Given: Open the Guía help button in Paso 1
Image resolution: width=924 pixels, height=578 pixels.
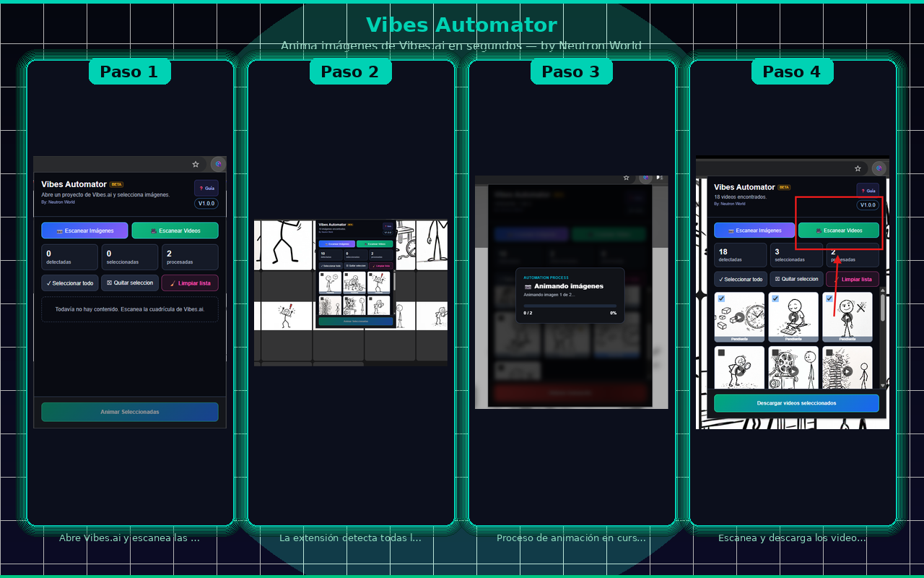Looking at the screenshot, I should pyautogui.click(x=206, y=188).
